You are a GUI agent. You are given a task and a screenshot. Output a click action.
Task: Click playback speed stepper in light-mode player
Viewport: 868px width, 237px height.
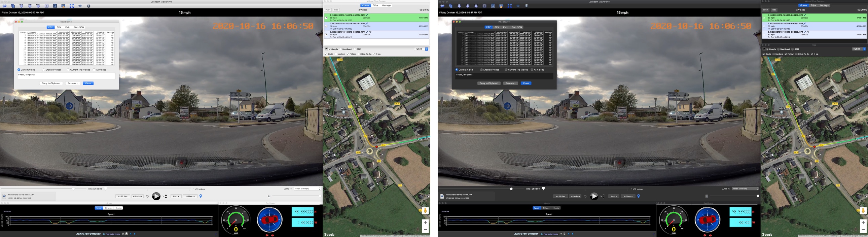pos(166,196)
